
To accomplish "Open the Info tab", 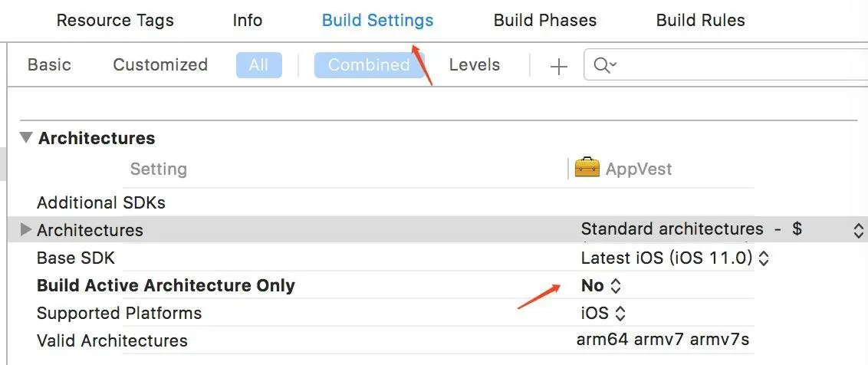I will click(248, 21).
